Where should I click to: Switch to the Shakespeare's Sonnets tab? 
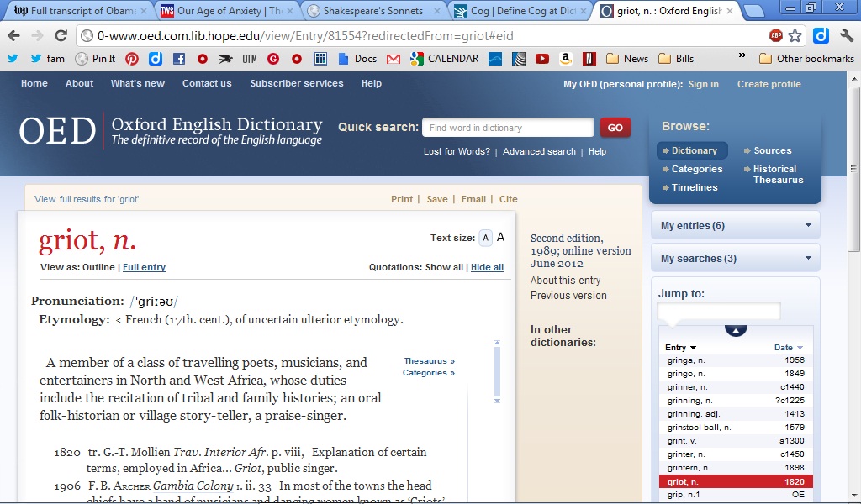point(374,10)
